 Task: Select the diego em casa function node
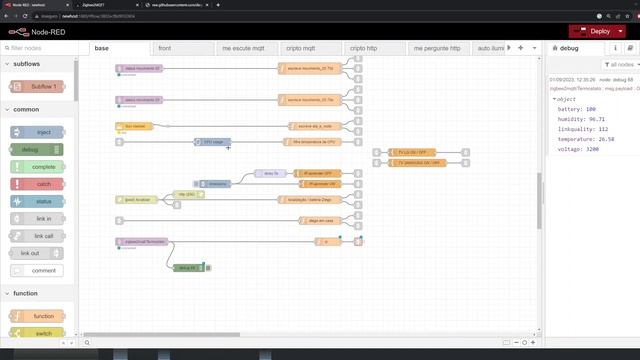(x=320, y=221)
